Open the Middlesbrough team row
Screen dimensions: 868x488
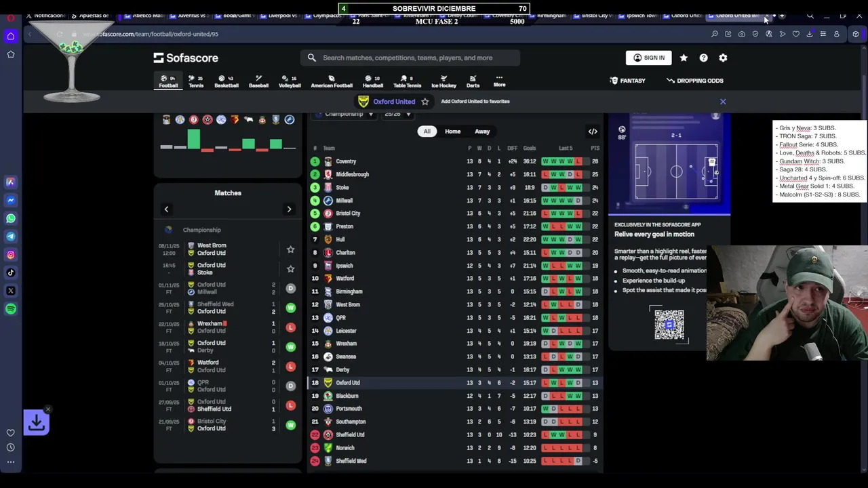pos(455,174)
